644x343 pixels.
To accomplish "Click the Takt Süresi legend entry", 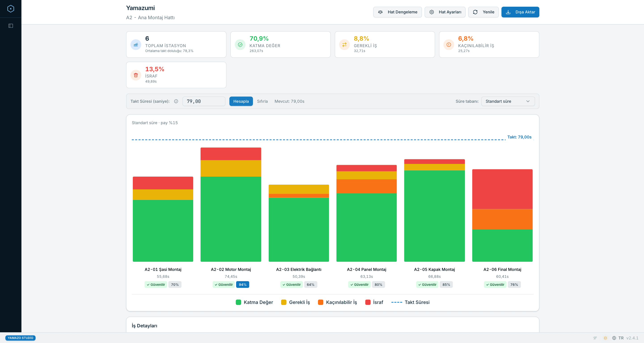I will [410, 302].
